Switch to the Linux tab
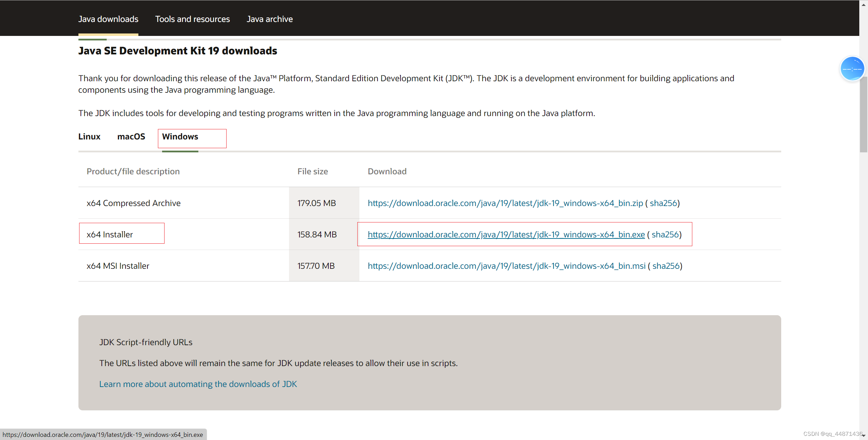Image resolution: width=868 pixels, height=440 pixels. (89, 137)
